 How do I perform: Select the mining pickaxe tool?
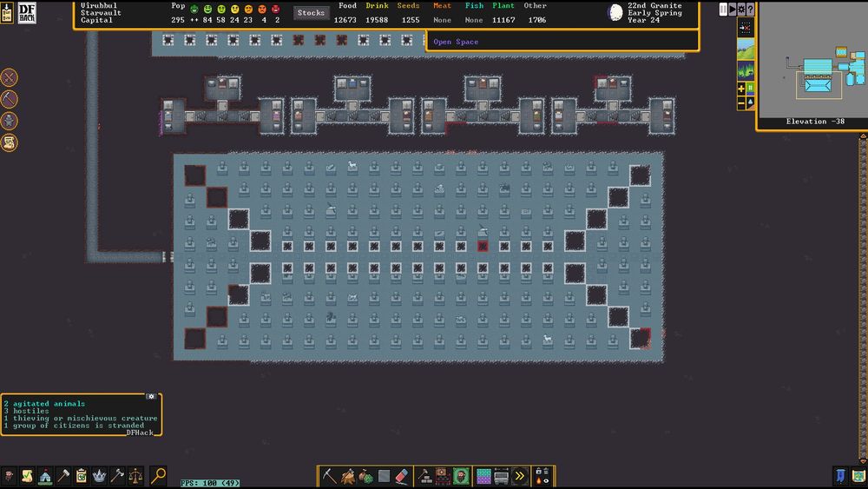(329, 476)
